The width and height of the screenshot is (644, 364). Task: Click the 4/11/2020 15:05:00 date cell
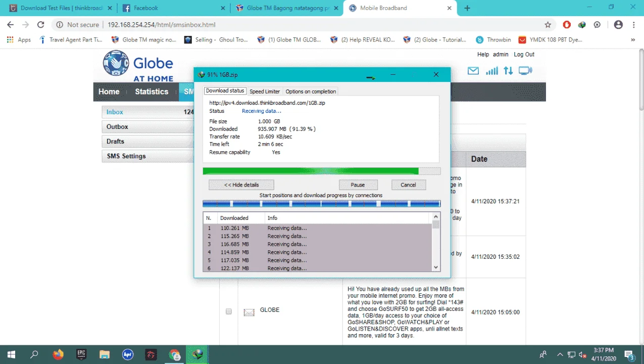point(496,312)
